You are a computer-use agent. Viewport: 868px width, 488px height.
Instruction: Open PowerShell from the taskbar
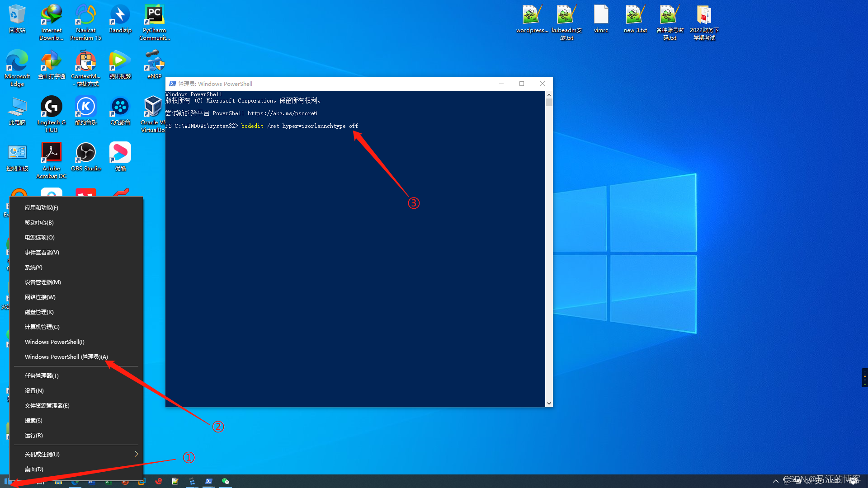tap(208, 481)
